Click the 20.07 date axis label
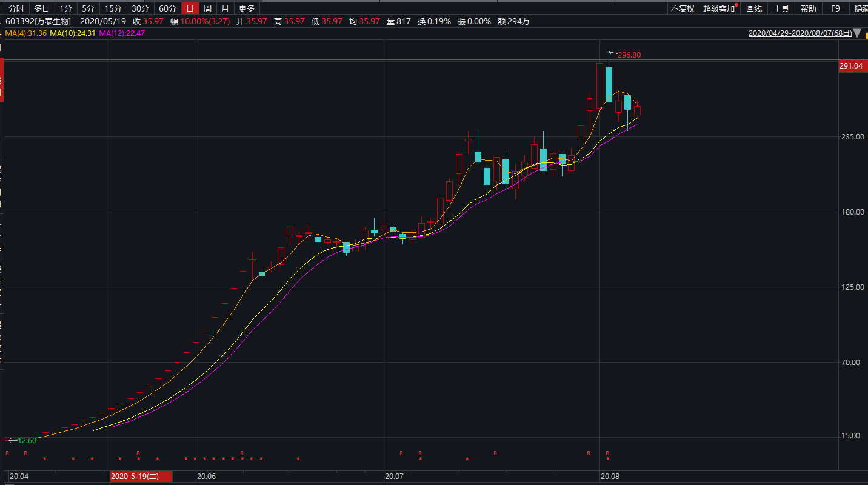The height and width of the screenshot is (485, 868). coord(395,477)
